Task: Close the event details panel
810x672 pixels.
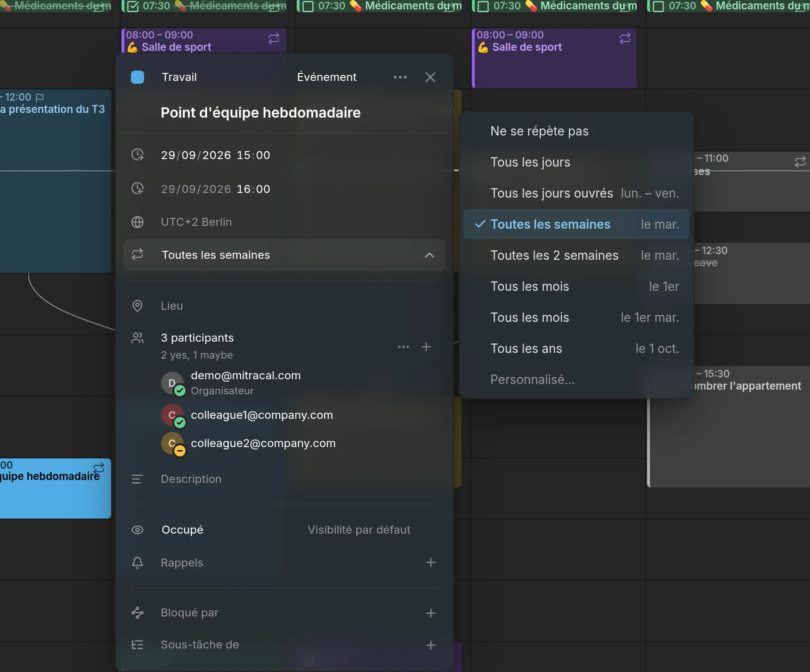Action: pyautogui.click(x=430, y=77)
